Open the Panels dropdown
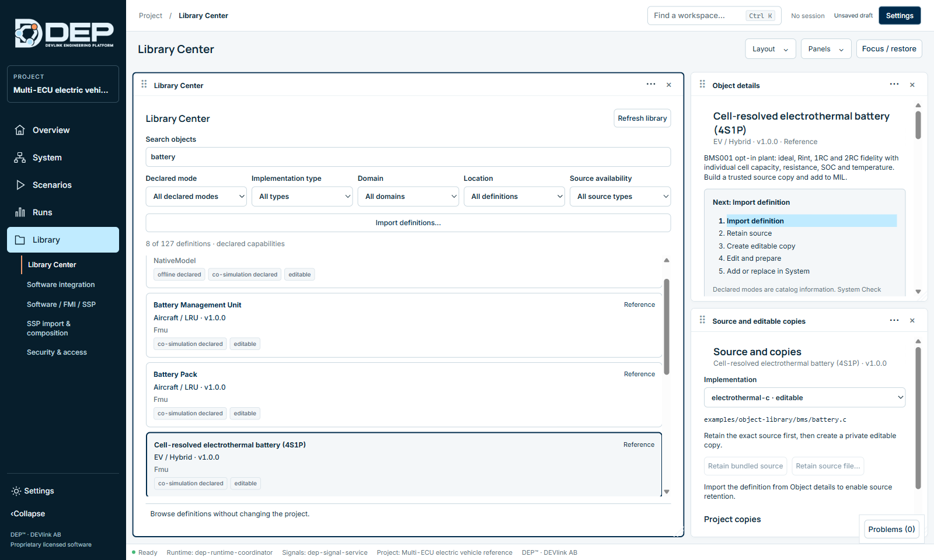Image resolution: width=934 pixels, height=560 pixels. click(x=826, y=49)
